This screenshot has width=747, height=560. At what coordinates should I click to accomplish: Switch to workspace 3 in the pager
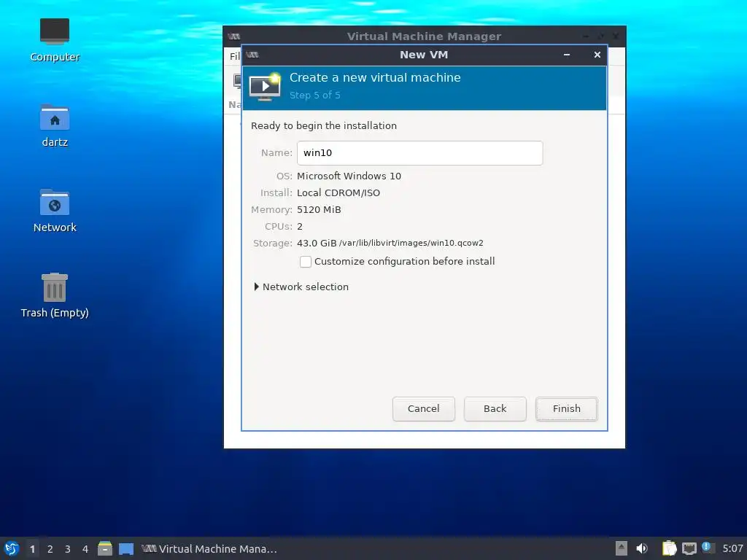[x=68, y=548]
